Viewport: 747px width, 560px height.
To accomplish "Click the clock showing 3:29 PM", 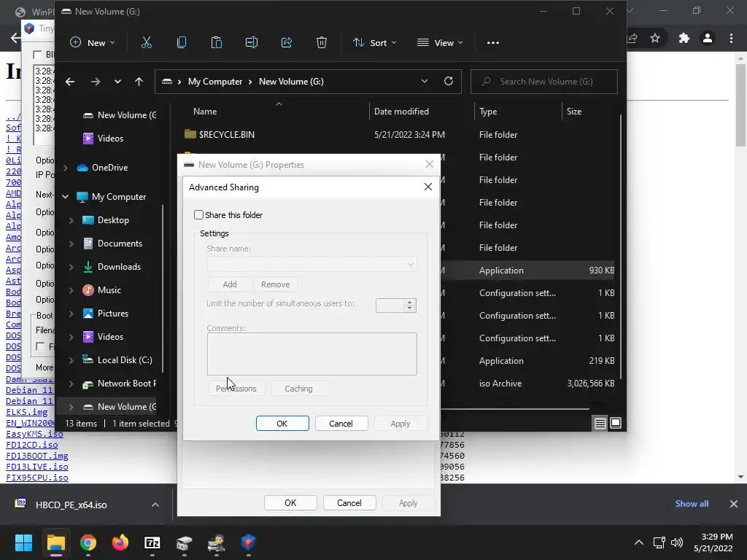I will 716,537.
